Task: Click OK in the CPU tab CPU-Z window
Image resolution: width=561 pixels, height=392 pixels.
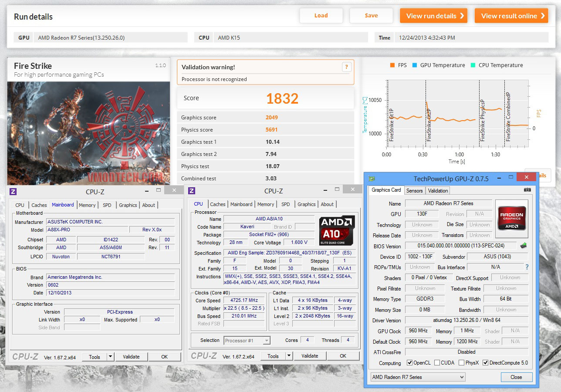Action: tap(343, 356)
